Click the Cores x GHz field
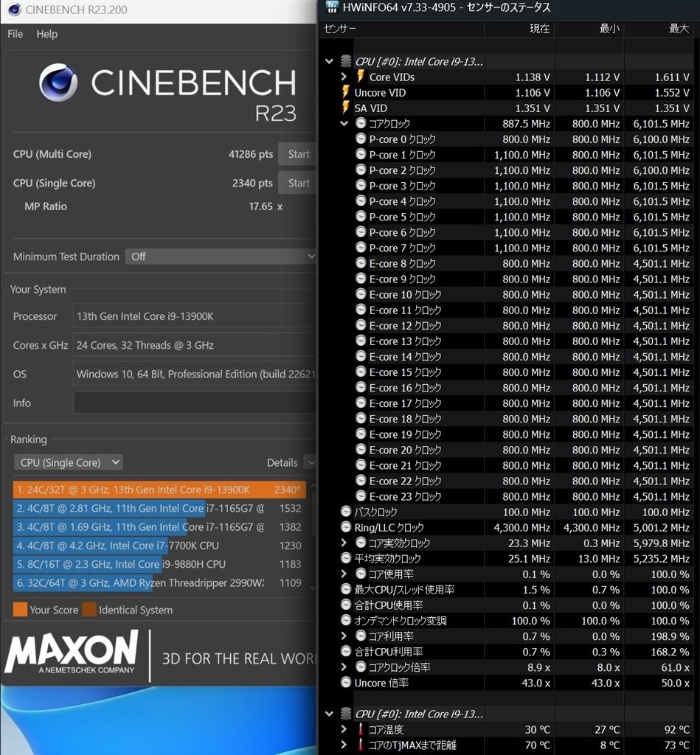The height and width of the screenshot is (755, 700). click(195, 345)
